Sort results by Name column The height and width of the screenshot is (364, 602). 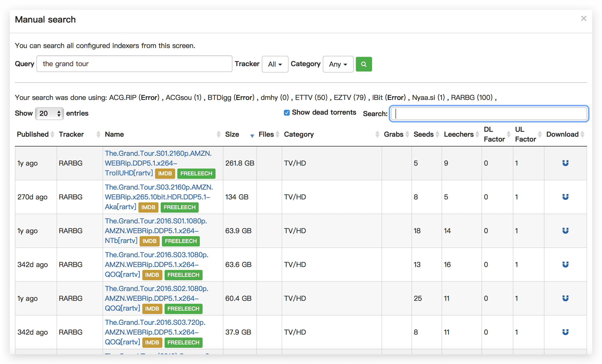coord(163,134)
